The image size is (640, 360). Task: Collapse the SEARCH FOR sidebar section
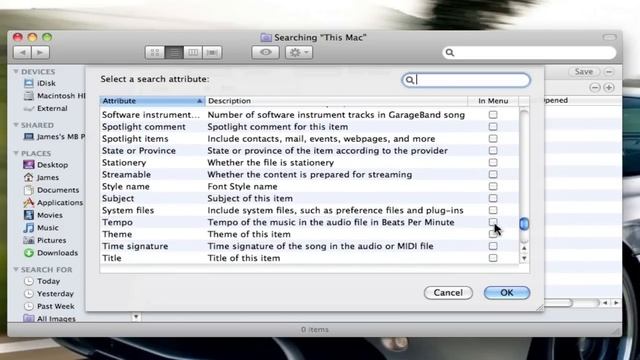tap(16, 269)
